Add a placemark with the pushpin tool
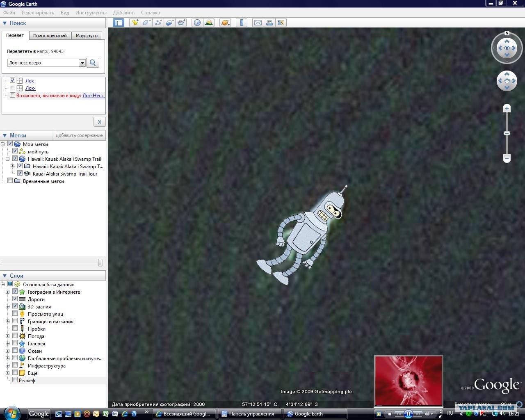 coord(135,23)
